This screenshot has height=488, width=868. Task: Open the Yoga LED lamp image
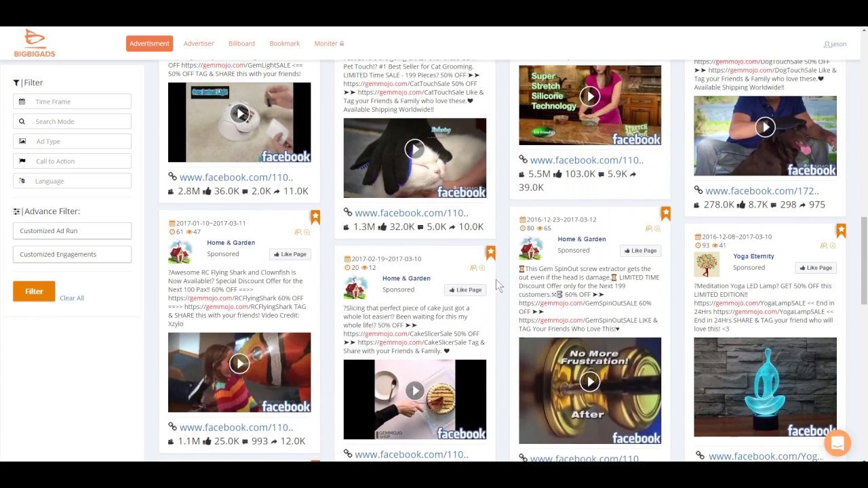tap(765, 387)
